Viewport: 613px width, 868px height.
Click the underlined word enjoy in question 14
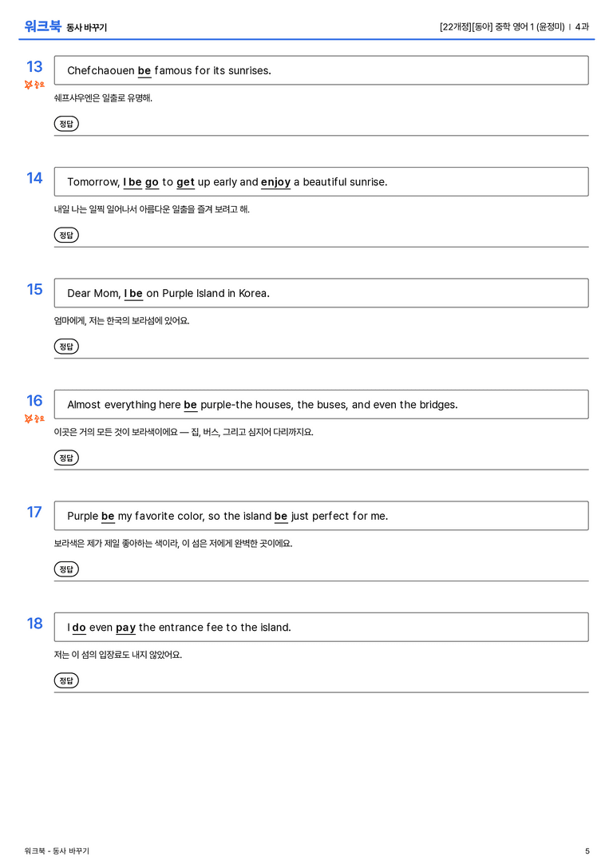tap(275, 182)
